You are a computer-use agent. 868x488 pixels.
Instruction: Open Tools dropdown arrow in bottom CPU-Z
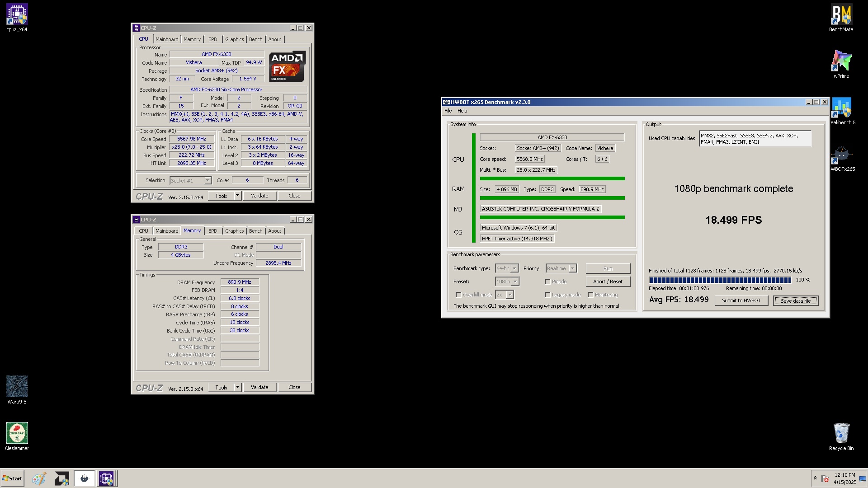click(237, 387)
